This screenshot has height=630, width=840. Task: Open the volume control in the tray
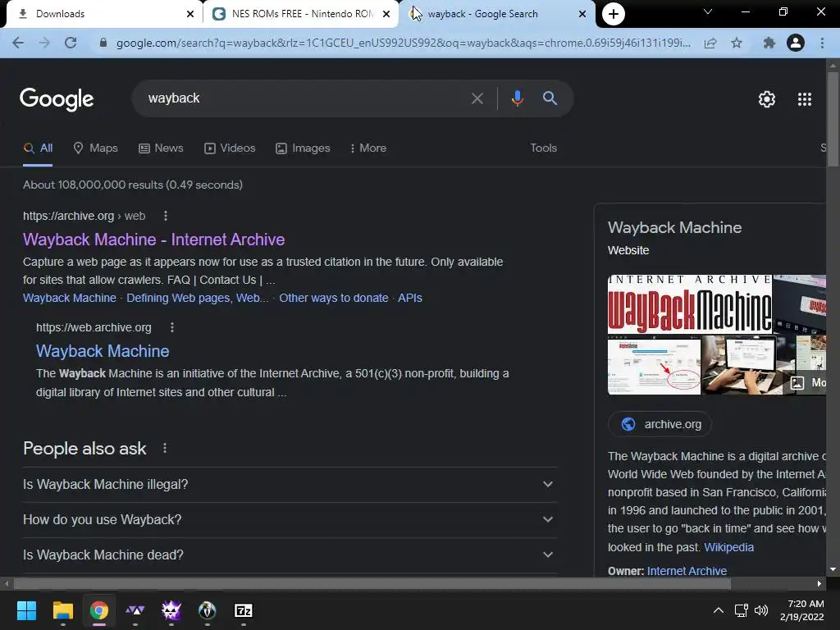tap(760, 610)
